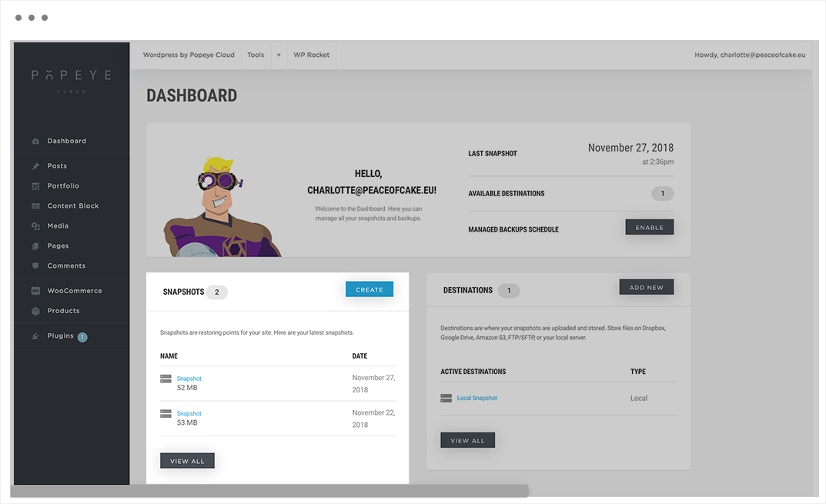826x504 pixels.
Task: Open Products in the sidebar menu
Action: (63, 311)
